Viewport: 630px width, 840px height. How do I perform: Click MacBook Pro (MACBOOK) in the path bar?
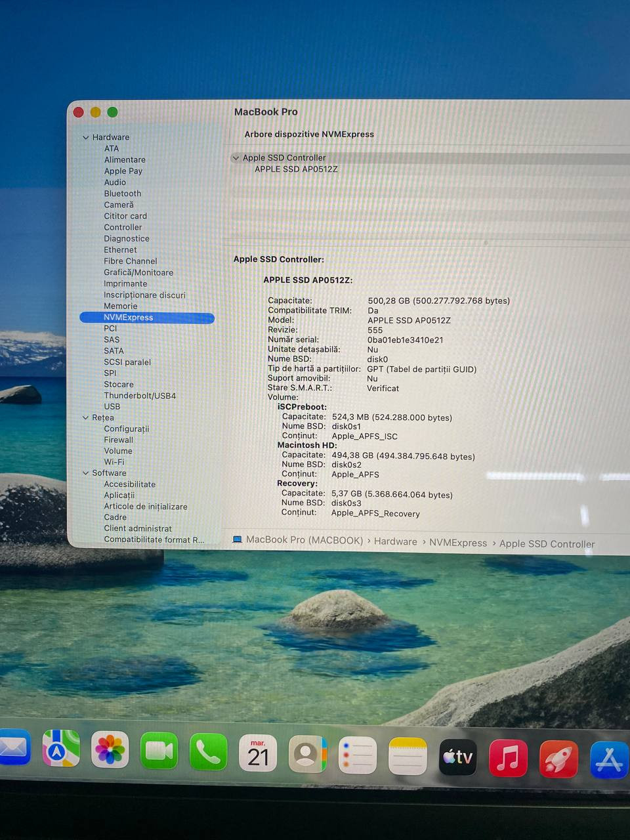pyautogui.click(x=304, y=539)
